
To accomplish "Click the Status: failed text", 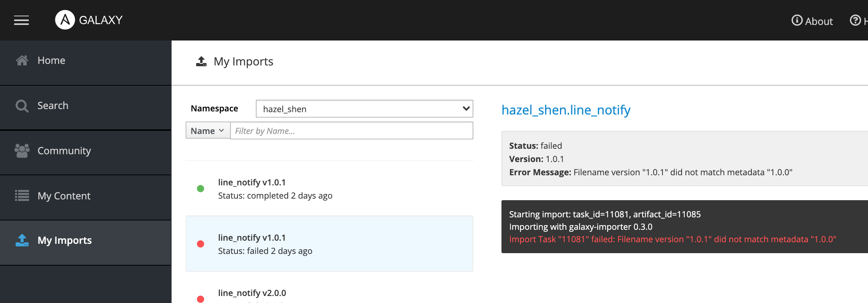I will pos(535,146).
